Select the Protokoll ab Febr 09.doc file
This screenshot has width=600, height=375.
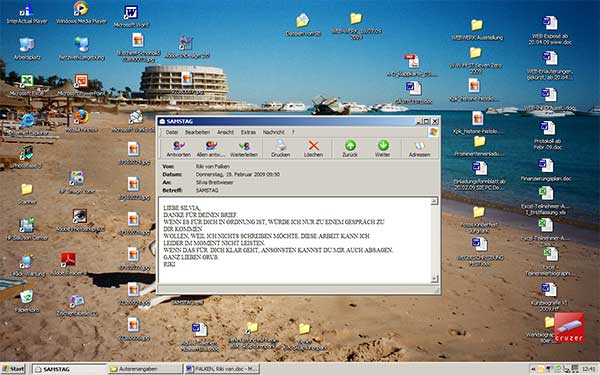[547, 135]
